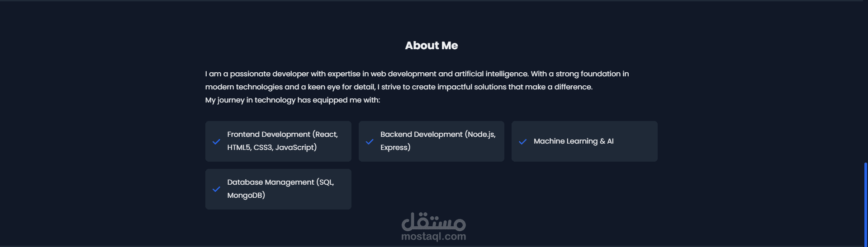Click the "Backend Development (Node.js," text

click(x=437, y=135)
